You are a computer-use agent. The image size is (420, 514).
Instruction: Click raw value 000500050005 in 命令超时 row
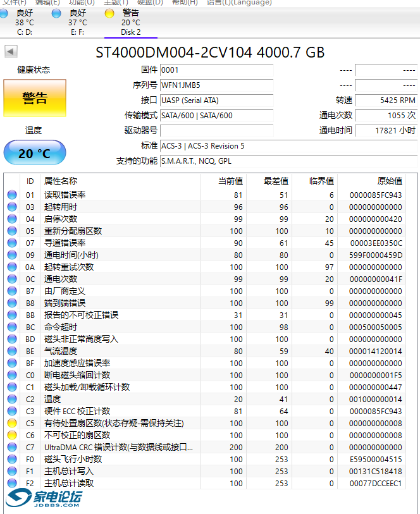(x=376, y=327)
